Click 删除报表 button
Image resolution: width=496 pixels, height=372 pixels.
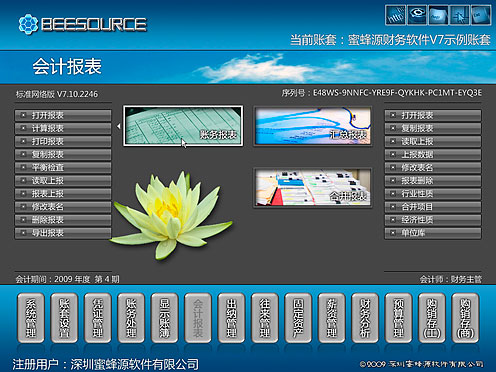[63, 220]
